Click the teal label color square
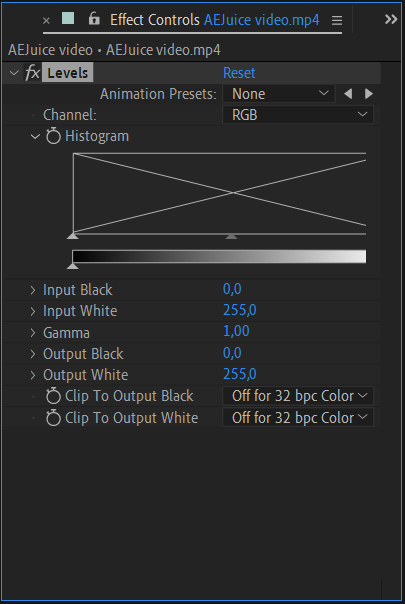 68,18
